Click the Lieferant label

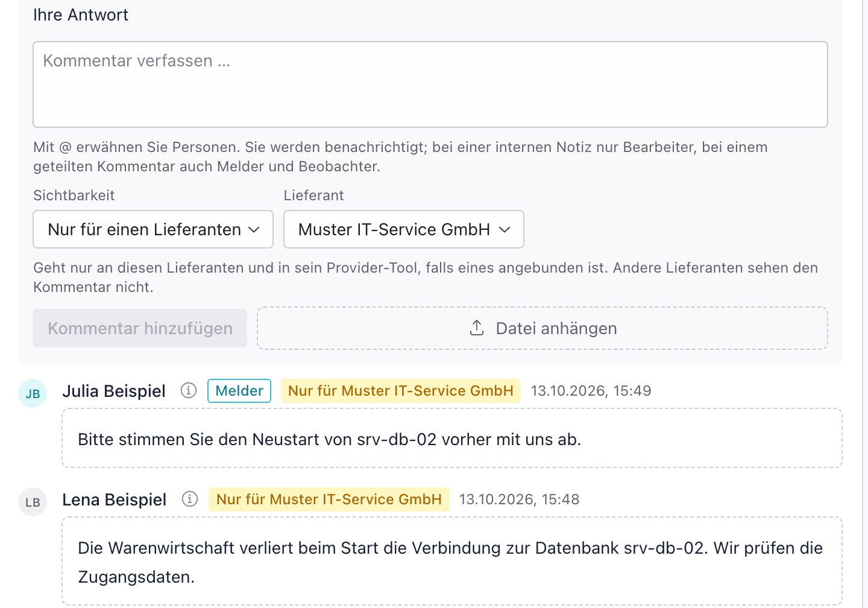[x=314, y=195]
